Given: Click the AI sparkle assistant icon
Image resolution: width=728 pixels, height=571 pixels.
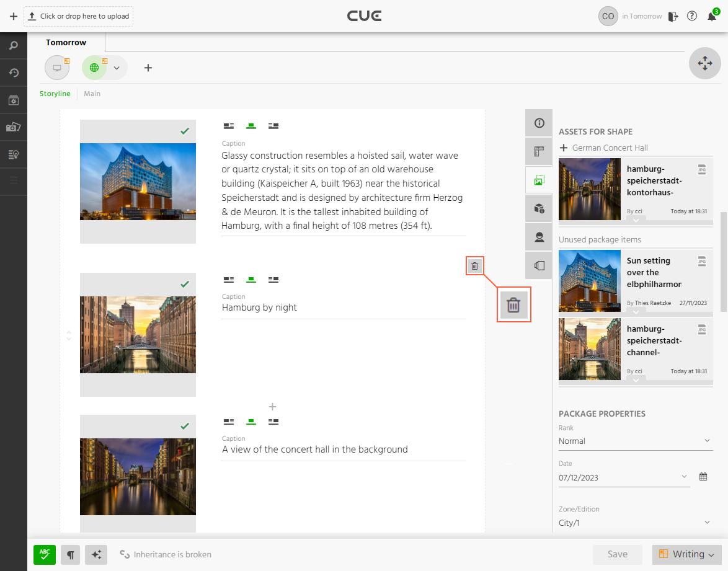Looking at the screenshot, I should tap(96, 554).
